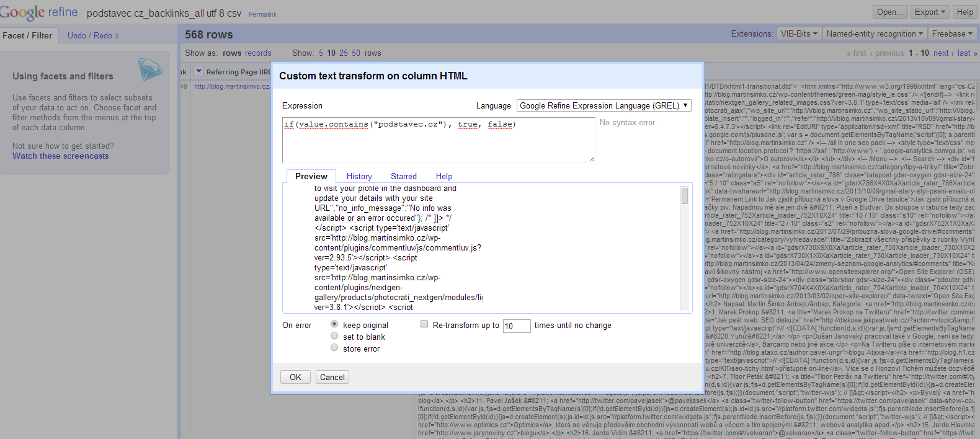Confirm the transform with OK
980x439 pixels.
[x=295, y=377]
